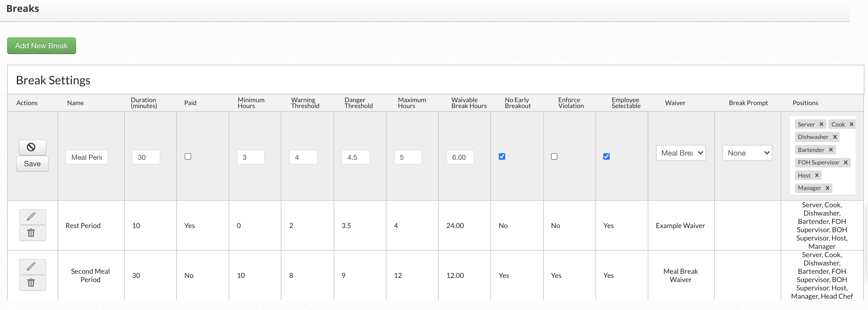Click the Name column header
This screenshot has width=868, height=310.
(x=75, y=103)
